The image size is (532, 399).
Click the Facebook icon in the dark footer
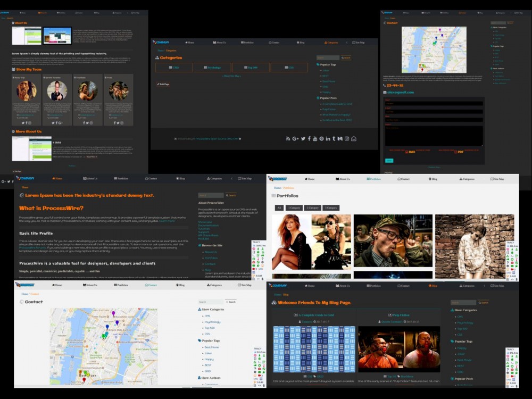click(x=310, y=139)
